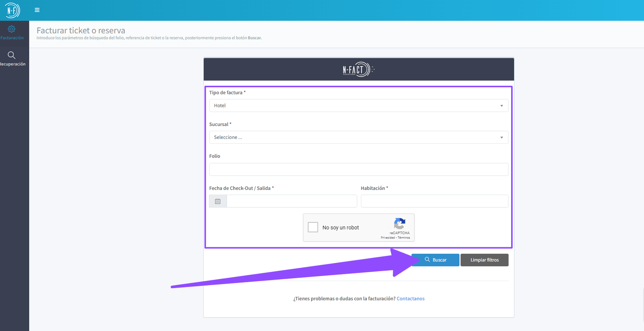Click the reCAPTCHA logo
The image size is (644, 331).
point(399,224)
